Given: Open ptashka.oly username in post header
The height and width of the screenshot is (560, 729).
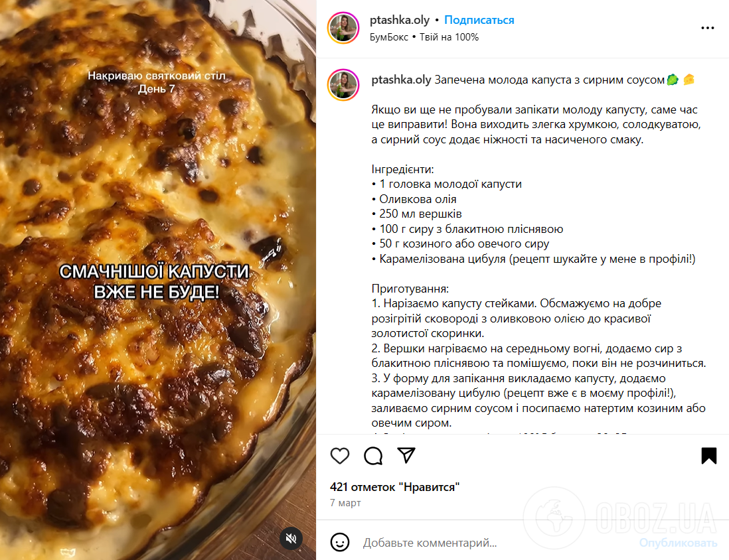Looking at the screenshot, I should (x=400, y=20).
